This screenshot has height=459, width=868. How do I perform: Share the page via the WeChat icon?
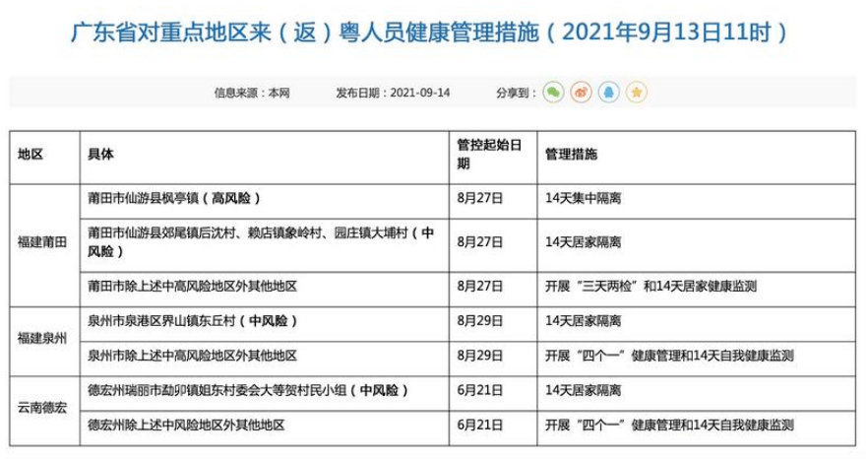[554, 93]
